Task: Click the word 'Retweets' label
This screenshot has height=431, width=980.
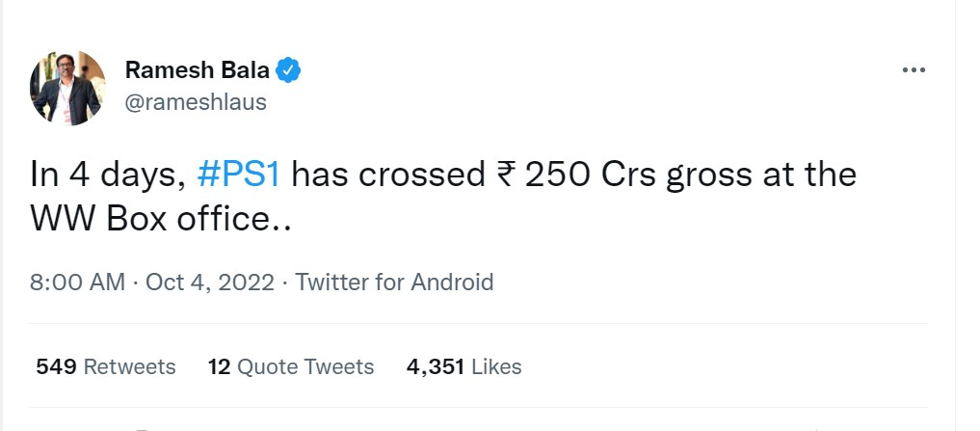Action: (129, 366)
